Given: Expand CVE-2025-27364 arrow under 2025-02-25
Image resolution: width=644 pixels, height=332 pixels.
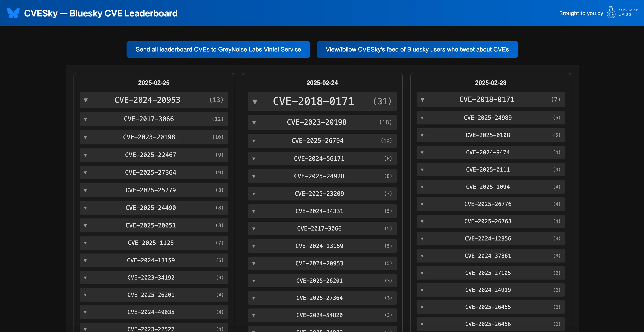Looking at the screenshot, I should 86,173.
